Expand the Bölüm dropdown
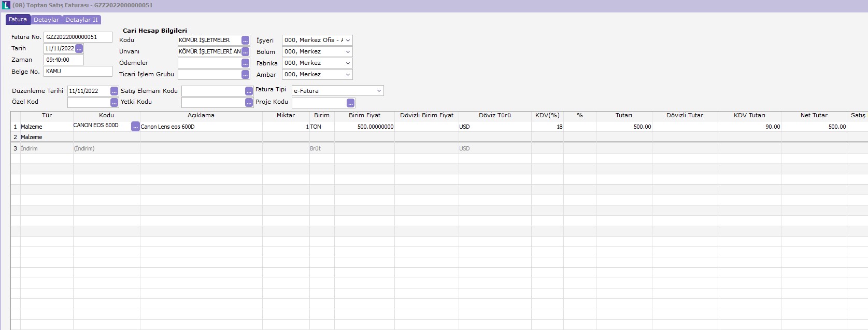The height and width of the screenshot is (330, 868). (x=348, y=52)
